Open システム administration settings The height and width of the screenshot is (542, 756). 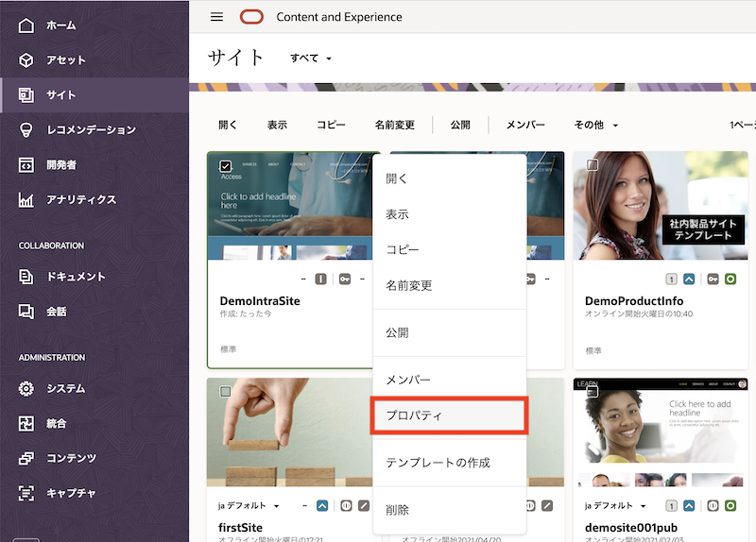65,388
